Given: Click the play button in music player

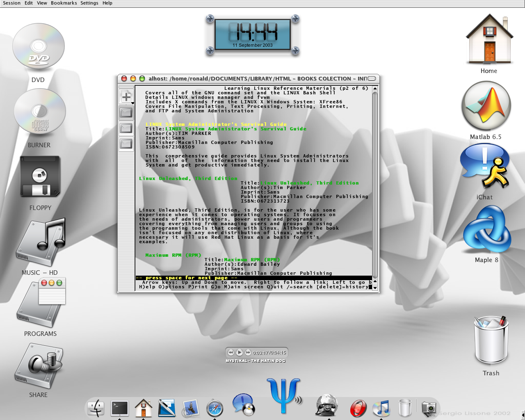Looking at the screenshot, I should point(240,352).
